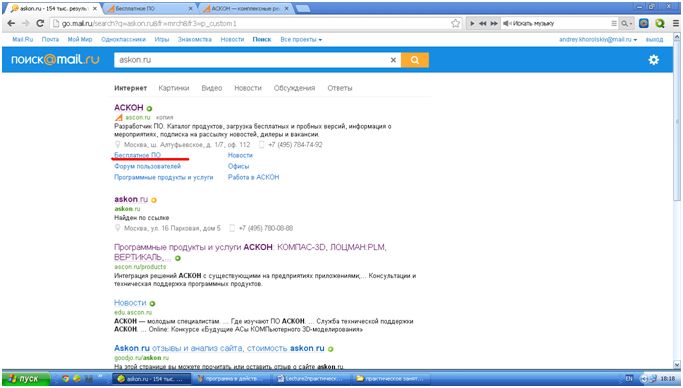Open the Chrome main menu
Viewport: 683px width, 388px height.
pyautogui.click(x=676, y=24)
